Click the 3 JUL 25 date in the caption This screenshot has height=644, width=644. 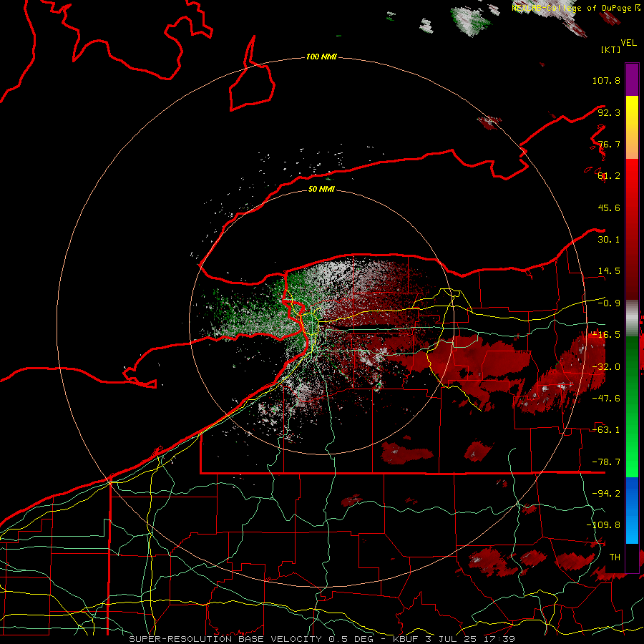tap(451, 639)
